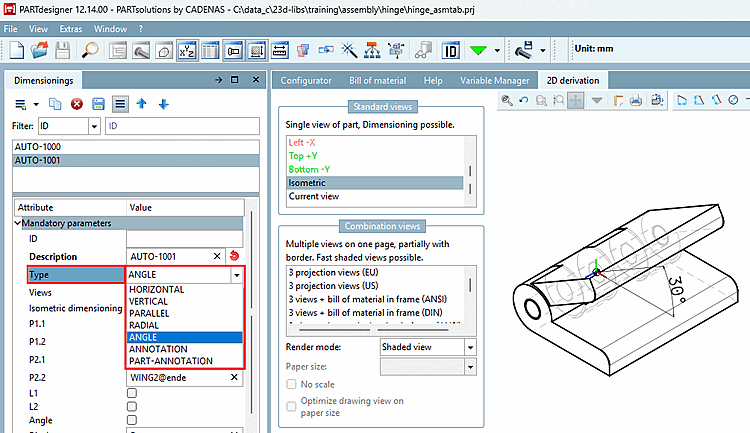
Task: Click the floppy disk save icon
Action: (x=62, y=50)
